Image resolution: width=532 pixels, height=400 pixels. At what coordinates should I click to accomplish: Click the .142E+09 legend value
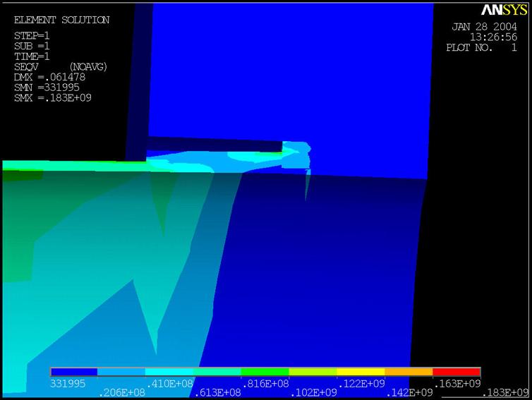[409, 393]
